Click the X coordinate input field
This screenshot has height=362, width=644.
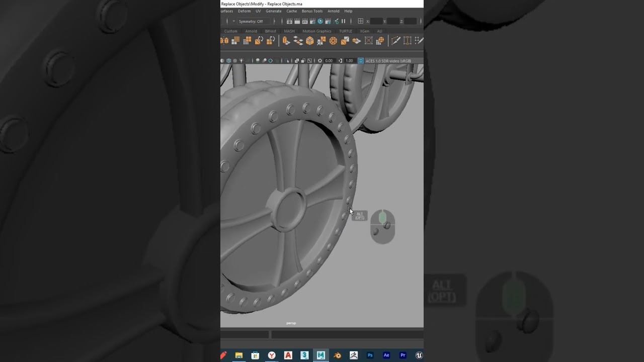pyautogui.click(x=376, y=21)
